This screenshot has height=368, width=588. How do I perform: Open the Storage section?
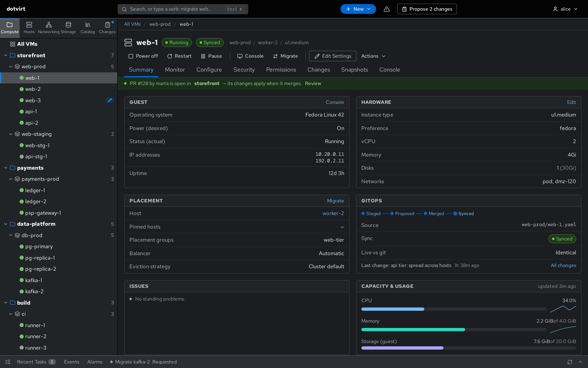(68, 28)
